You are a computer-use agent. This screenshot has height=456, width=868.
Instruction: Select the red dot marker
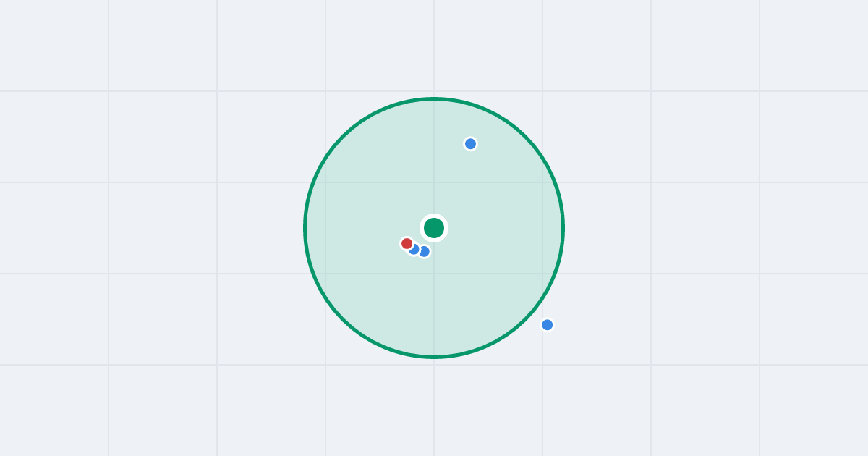pyautogui.click(x=407, y=244)
